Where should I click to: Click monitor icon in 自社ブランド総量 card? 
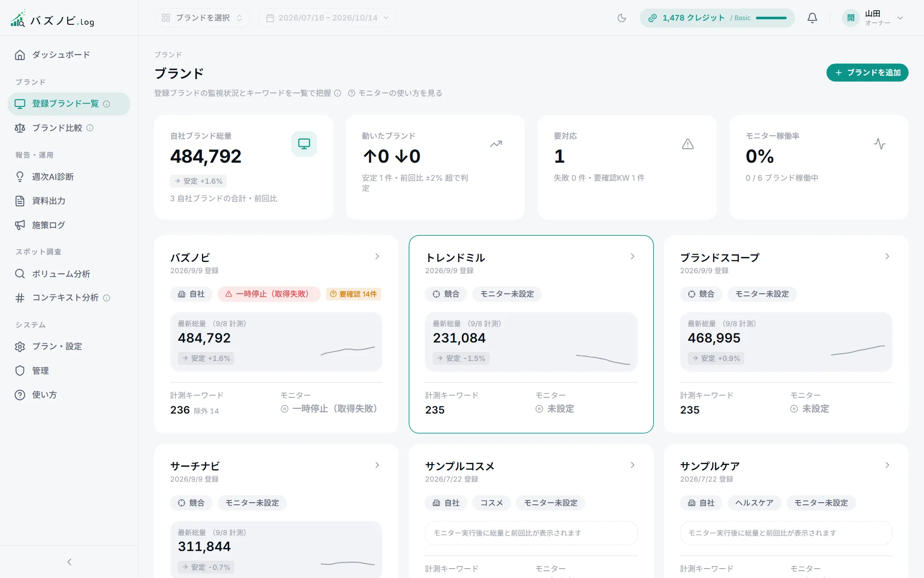(x=304, y=144)
